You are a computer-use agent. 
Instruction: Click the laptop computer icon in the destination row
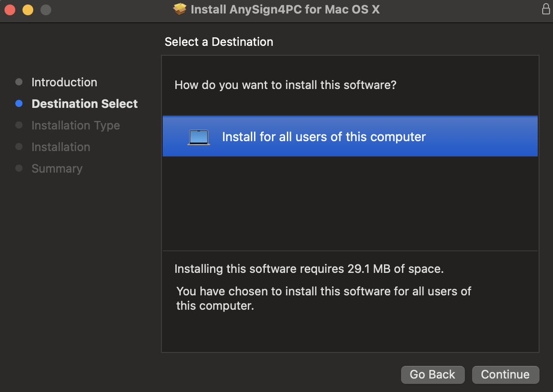pyautogui.click(x=199, y=137)
